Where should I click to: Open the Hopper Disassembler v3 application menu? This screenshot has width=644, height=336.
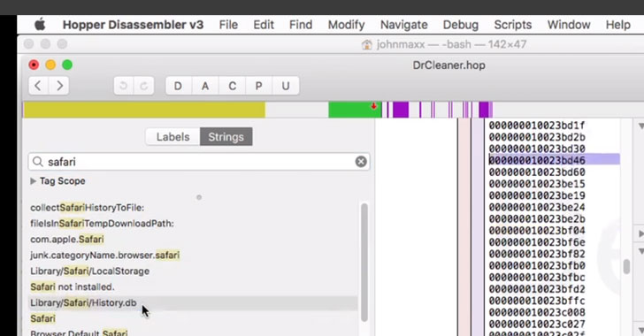tap(133, 25)
